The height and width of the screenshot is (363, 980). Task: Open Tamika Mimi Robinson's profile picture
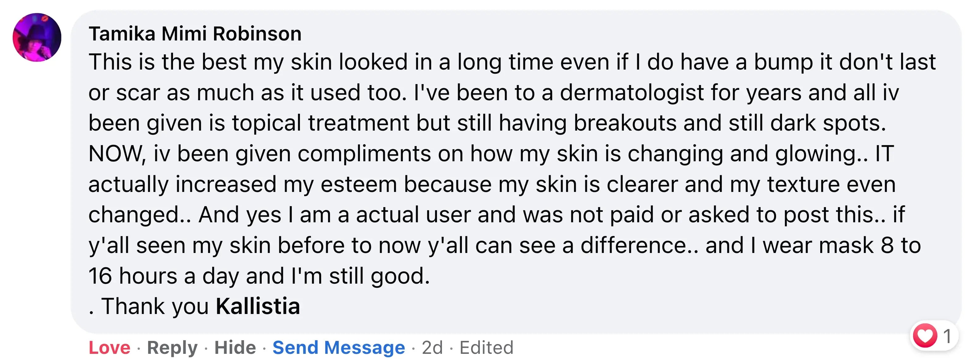coord(37,37)
